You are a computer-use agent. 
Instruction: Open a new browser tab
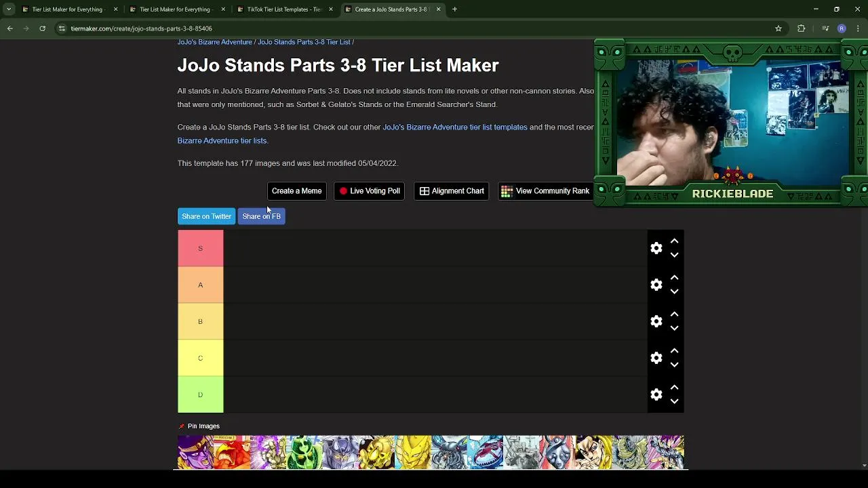(454, 9)
